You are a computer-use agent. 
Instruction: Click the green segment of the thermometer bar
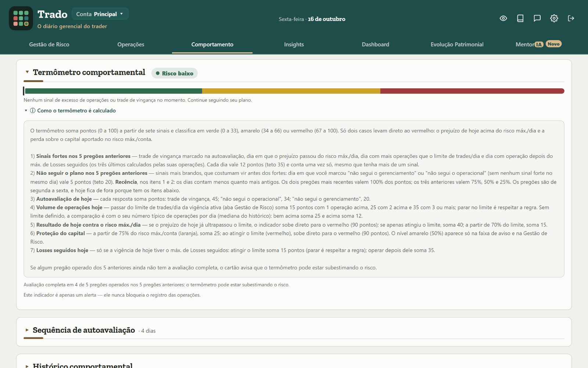pyautogui.click(x=113, y=91)
